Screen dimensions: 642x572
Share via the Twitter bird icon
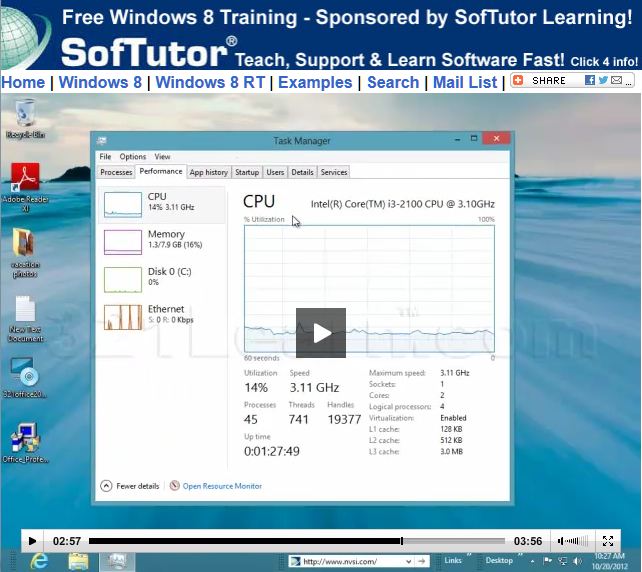coord(603,80)
